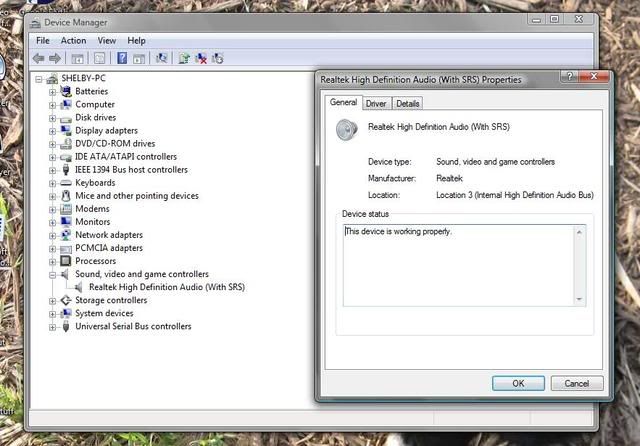This screenshot has height=446, width=640.
Task: Click the Batteries category icon
Action: click(66, 91)
